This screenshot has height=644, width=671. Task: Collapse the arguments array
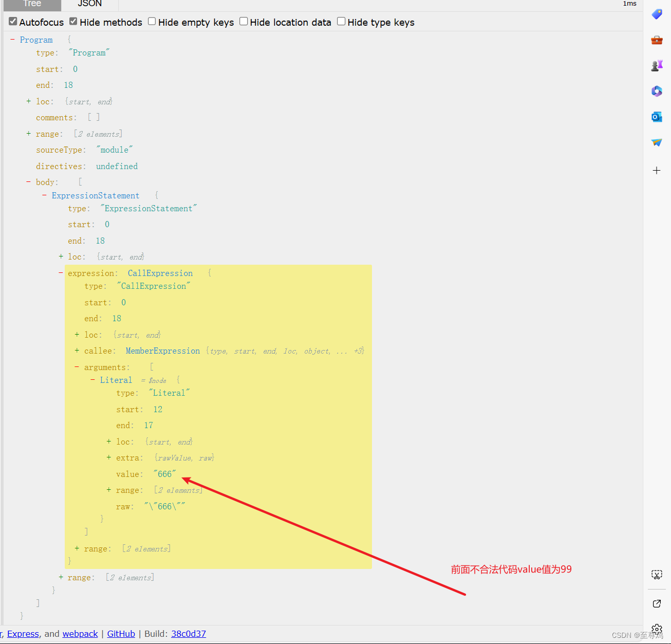point(77,367)
